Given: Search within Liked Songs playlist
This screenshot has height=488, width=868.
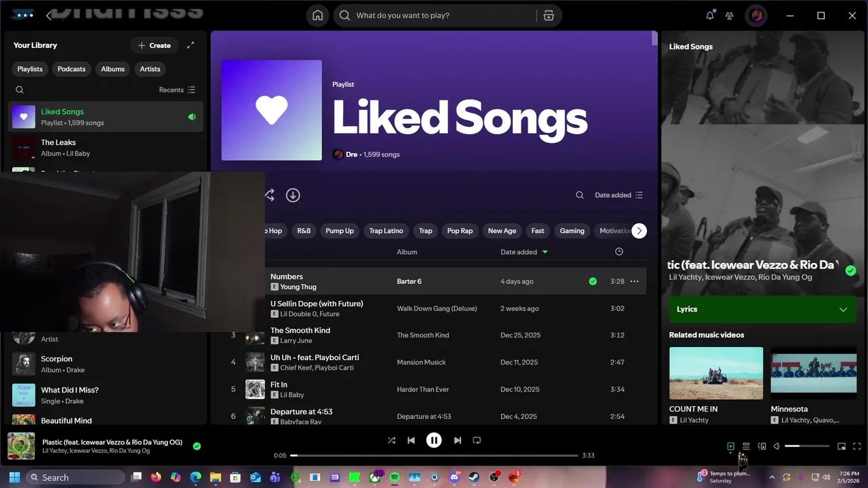Looking at the screenshot, I should click(x=580, y=195).
